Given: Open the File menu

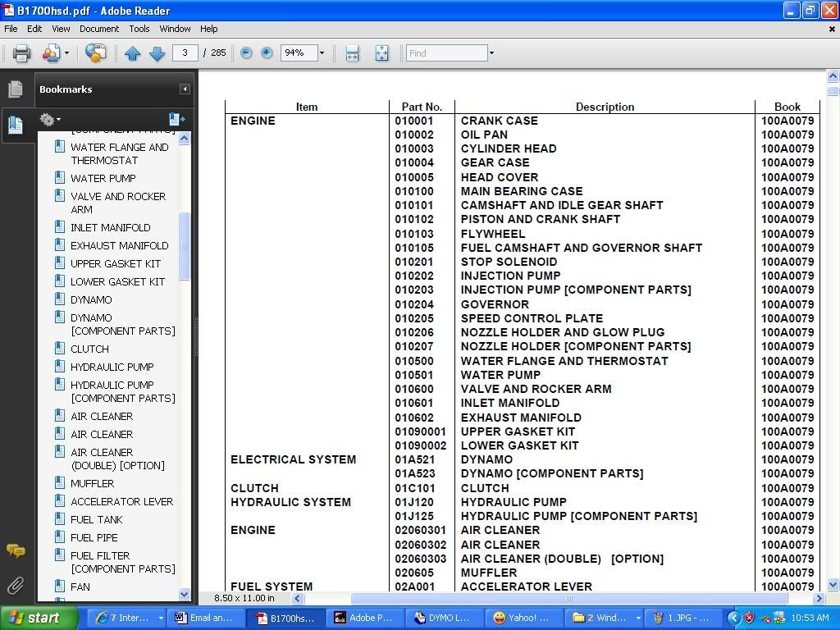Looking at the screenshot, I should [x=11, y=29].
